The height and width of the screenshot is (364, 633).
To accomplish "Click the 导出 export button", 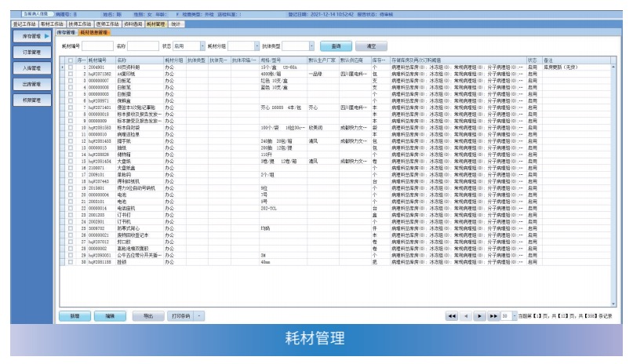I will (x=148, y=316).
